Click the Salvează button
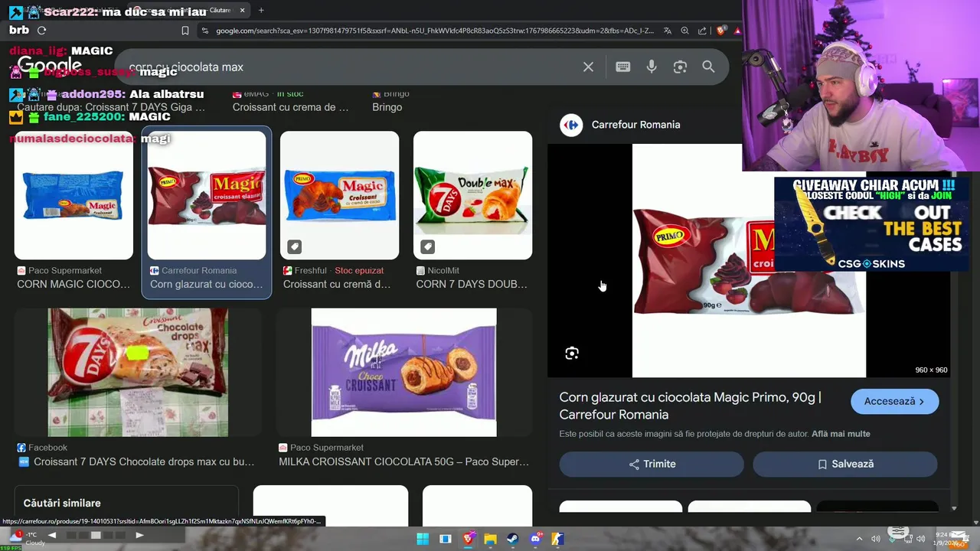The image size is (980, 551). coord(845,464)
